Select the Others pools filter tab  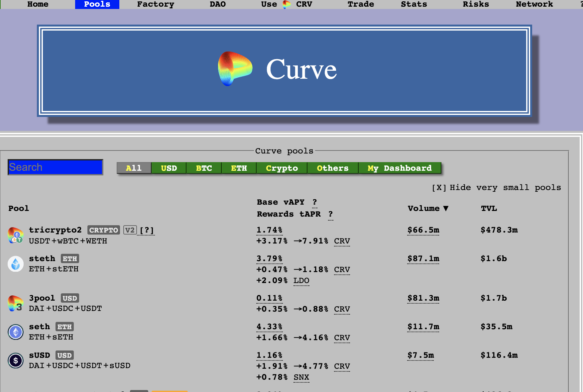click(333, 168)
